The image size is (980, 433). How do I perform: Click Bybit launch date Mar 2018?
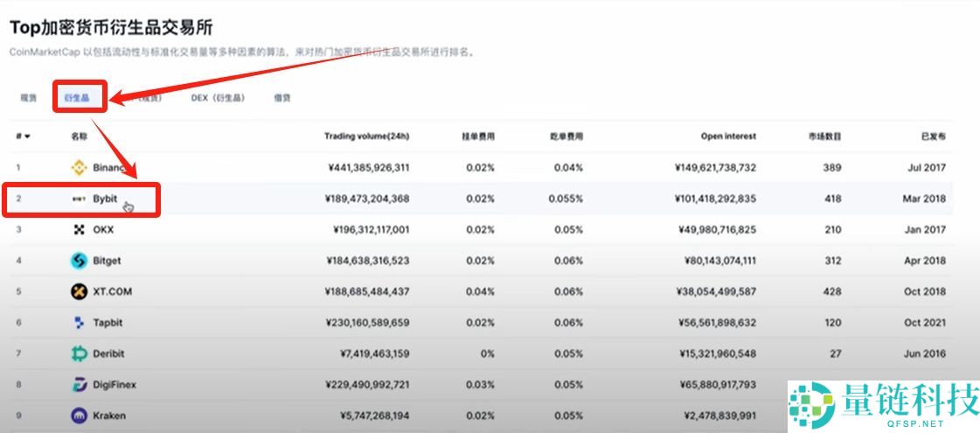[924, 199]
